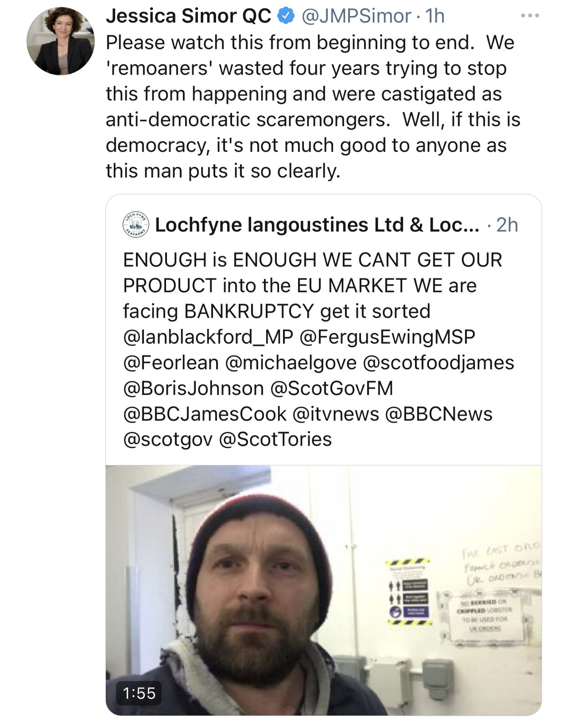This screenshot has width=562, height=728.
Task: Open the three-dot more options menu
Action: (x=530, y=16)
